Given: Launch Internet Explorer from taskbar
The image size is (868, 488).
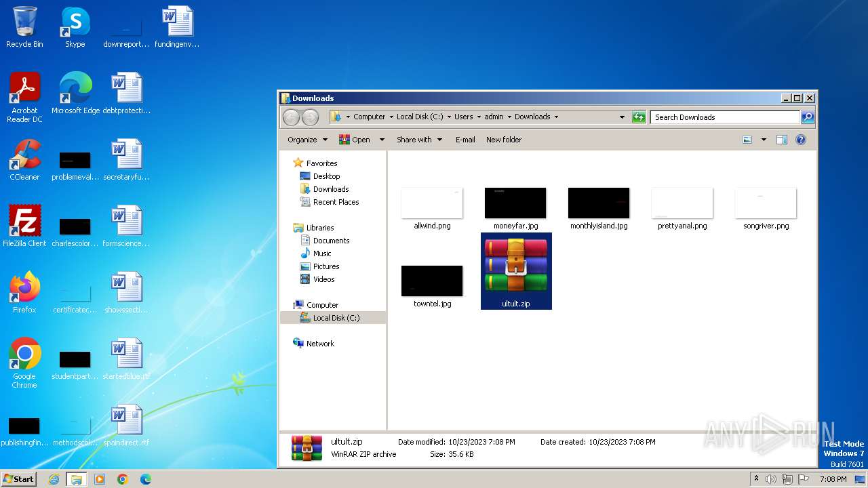Looking at the screenshot, I should 54,479.
